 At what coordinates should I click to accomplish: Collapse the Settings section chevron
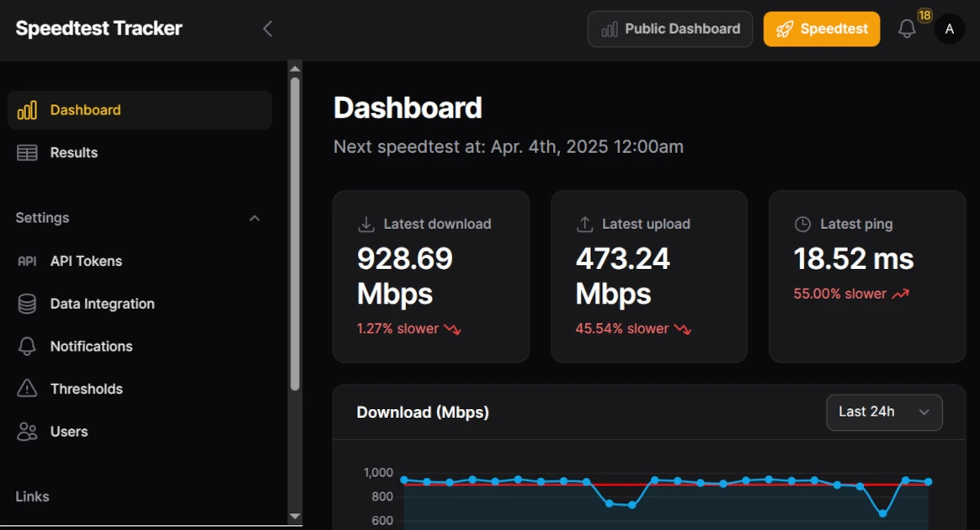click(x=254, y=219)
